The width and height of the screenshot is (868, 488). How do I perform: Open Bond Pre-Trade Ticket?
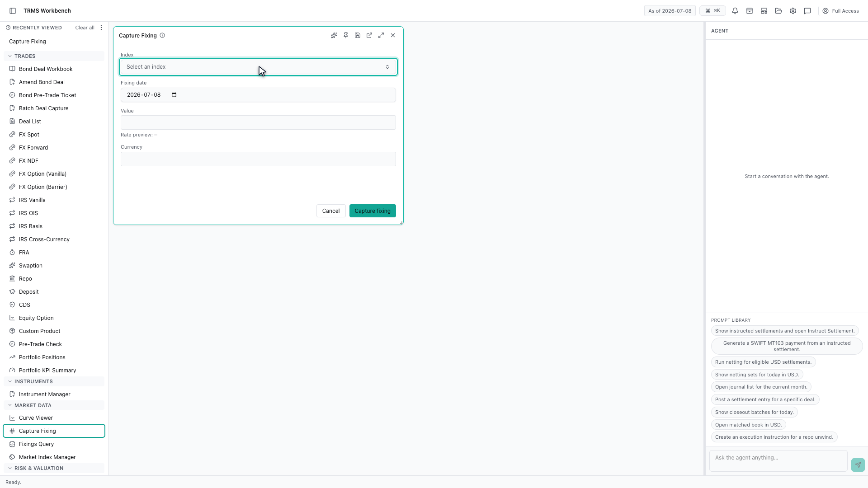[54, 95]
